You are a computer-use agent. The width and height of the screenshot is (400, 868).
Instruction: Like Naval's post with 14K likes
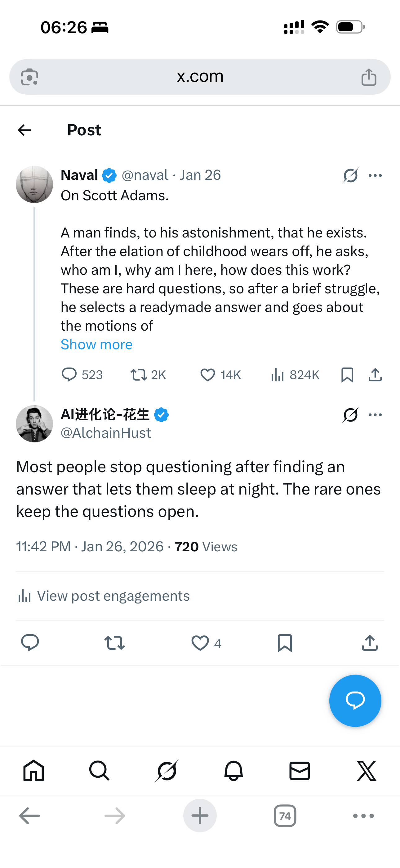pos(208,375)
